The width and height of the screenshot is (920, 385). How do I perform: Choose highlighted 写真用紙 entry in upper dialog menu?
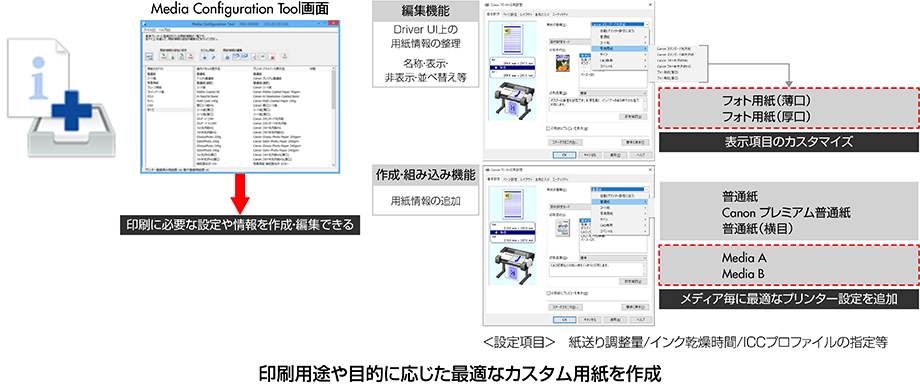click(x=620, y=48)
